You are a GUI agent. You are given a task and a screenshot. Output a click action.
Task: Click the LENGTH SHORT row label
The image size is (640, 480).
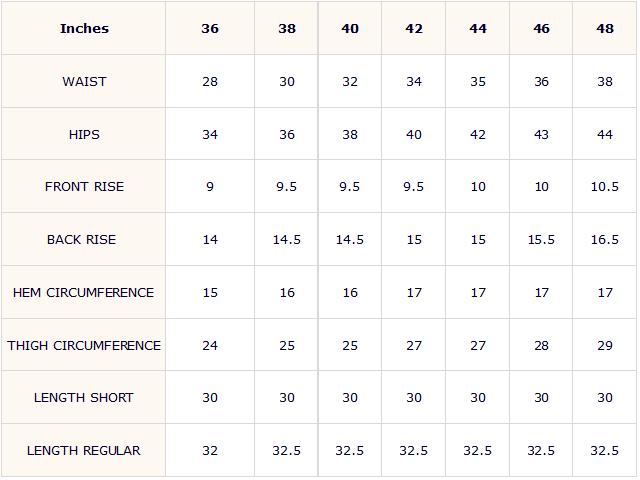(x=84, y=397)
